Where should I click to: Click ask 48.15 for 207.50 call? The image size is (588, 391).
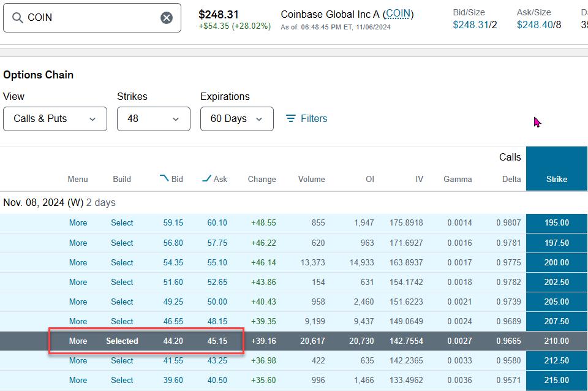217,322
